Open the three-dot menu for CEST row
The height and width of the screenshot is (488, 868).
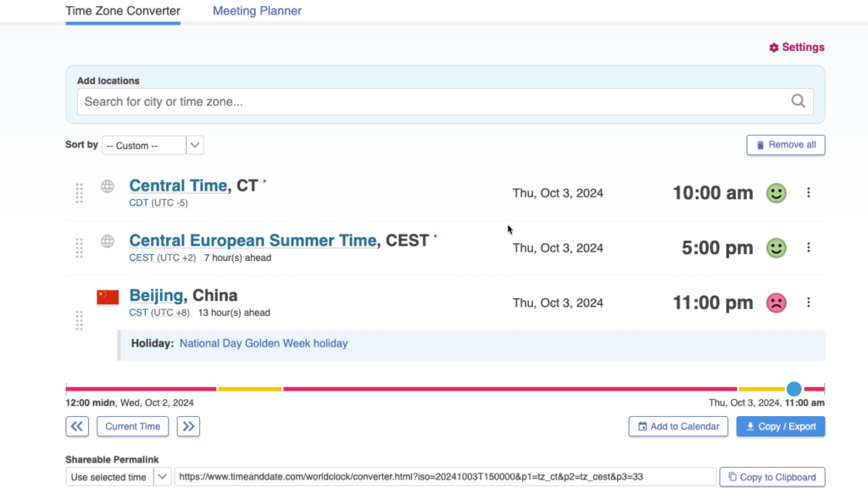coord(809,247)
